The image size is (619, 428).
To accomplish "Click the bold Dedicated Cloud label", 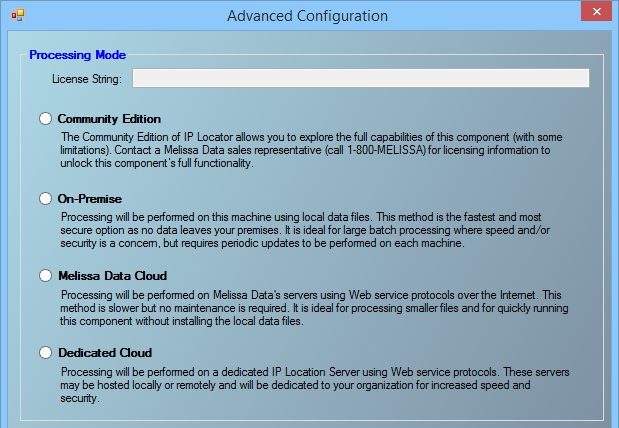I will (x=105, y=352).
